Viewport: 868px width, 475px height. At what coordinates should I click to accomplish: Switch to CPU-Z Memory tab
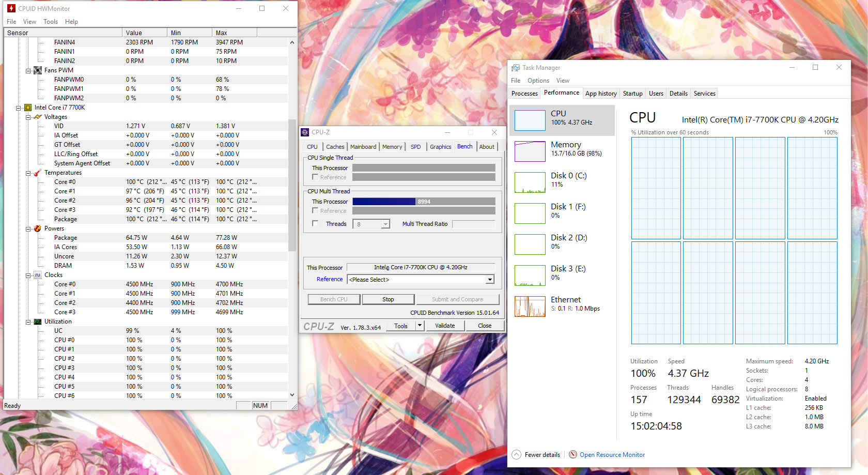[392, 147]
